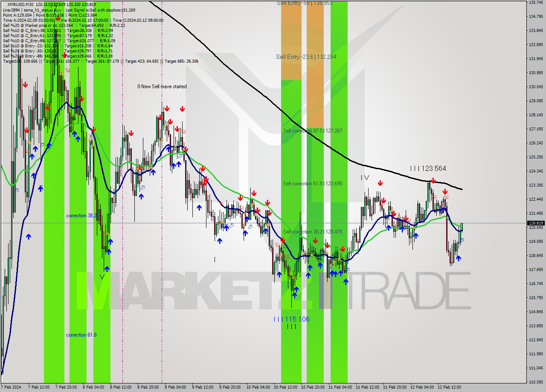Image resolution: width=546 pixels, height=392 pixels.
Task: Click the '11 Feb 20:00' time label
Action: pos(395,388)
